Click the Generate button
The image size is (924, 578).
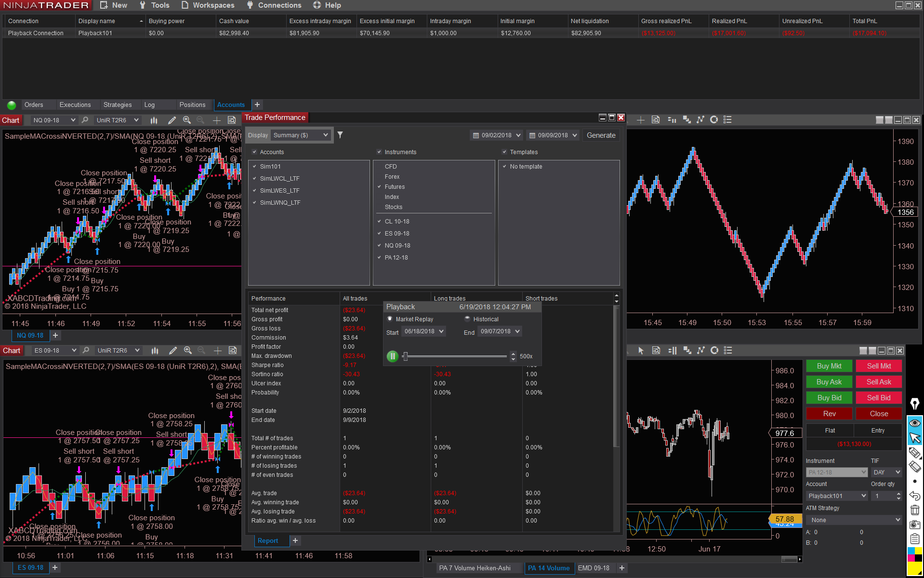point(601,135)
